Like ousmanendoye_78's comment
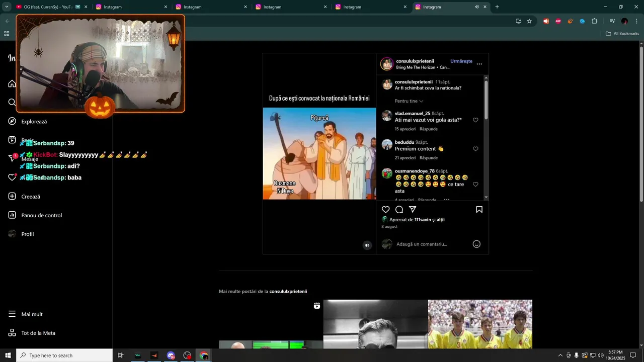Screen dimensions: 644x362 point(475,185)
